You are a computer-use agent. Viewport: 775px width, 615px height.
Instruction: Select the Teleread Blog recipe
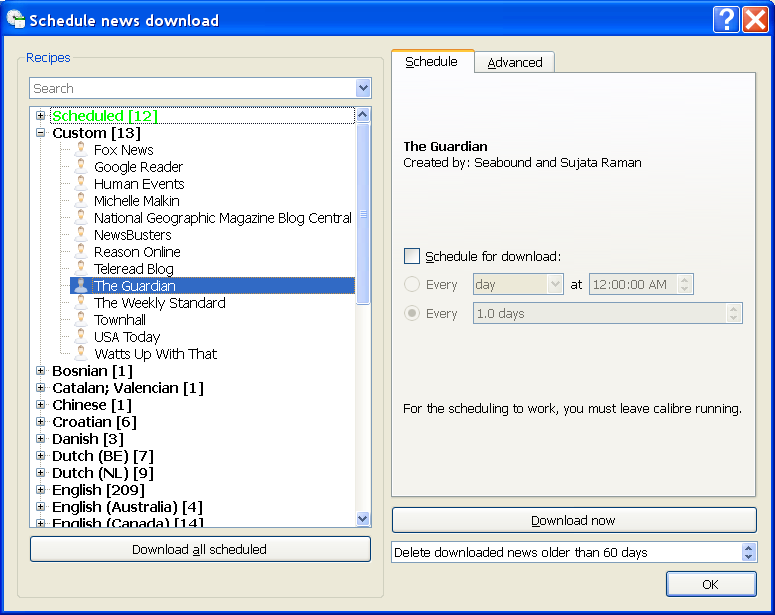133,269
